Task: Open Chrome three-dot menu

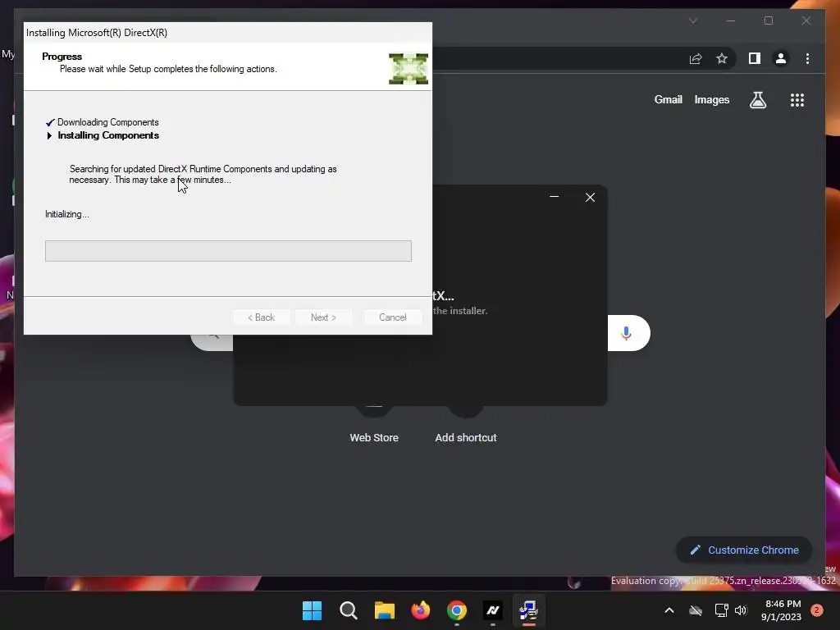Action: 807,58
